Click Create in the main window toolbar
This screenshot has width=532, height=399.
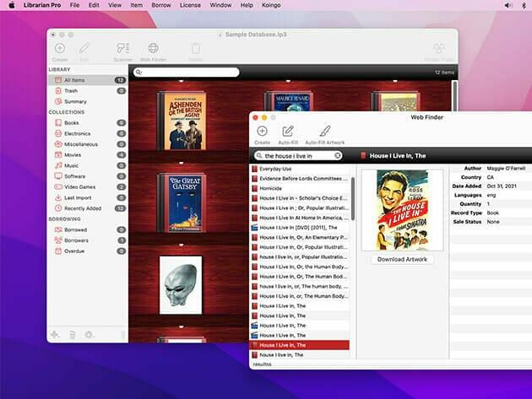tap(59, 50)
